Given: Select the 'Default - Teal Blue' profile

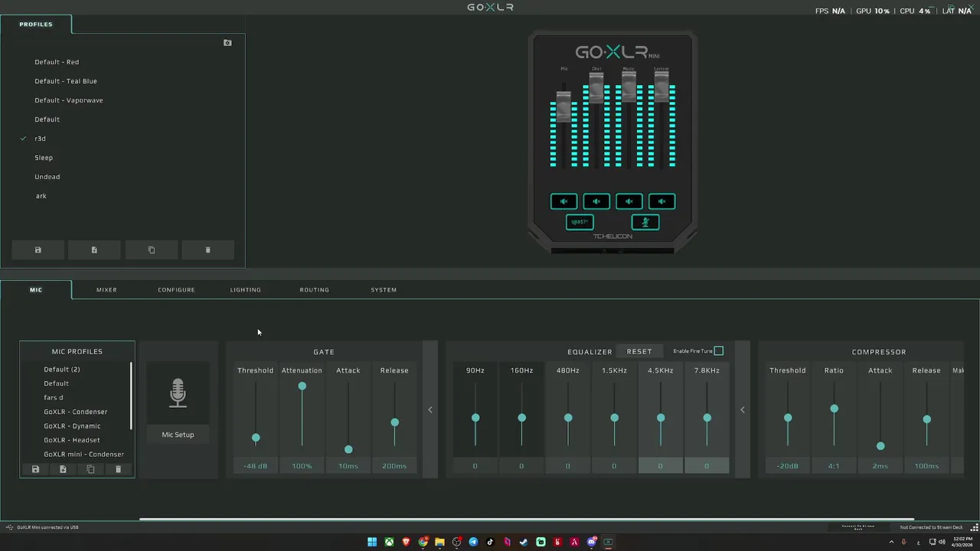Looking at the screenshot, I should tap(66, 81).
